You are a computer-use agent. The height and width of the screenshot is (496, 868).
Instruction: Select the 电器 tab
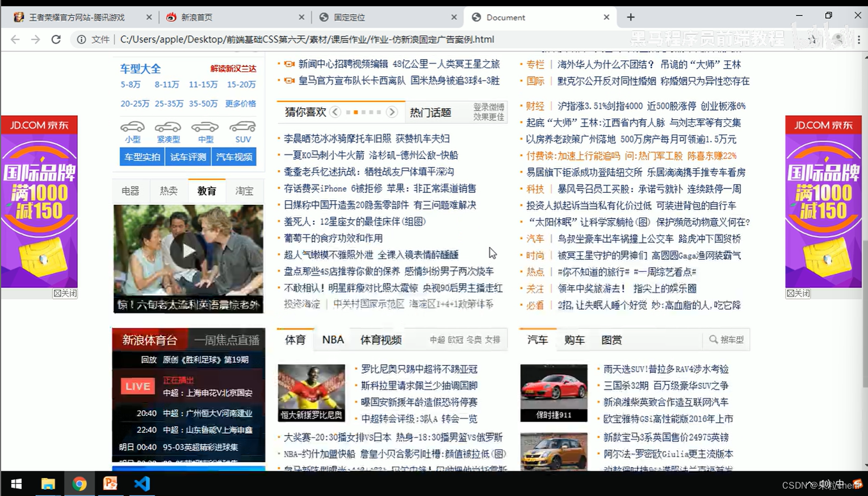tap(131, 191)
